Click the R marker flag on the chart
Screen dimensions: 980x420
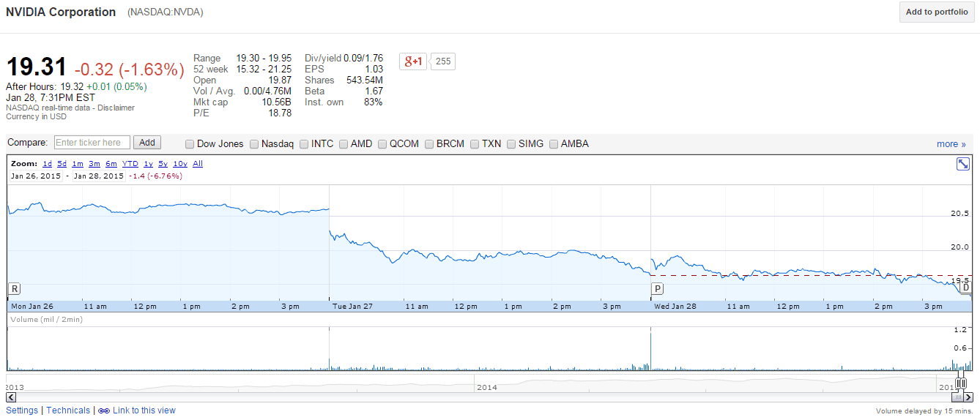pos(14,288)
